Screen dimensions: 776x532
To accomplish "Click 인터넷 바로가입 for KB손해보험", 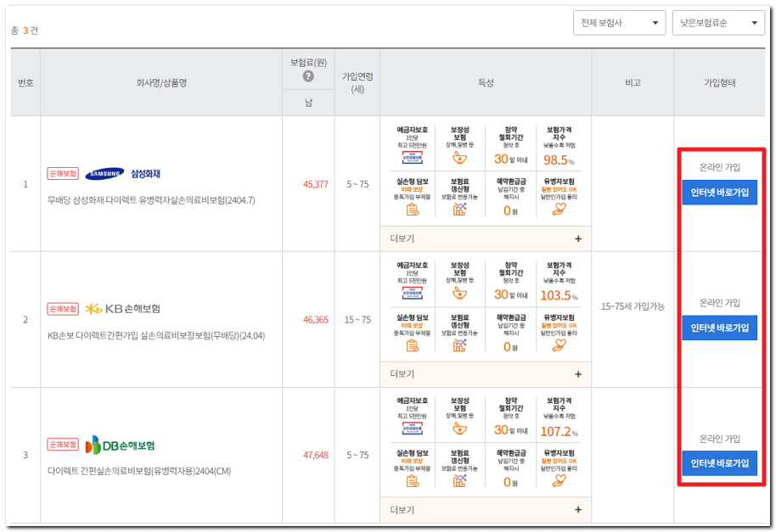I will tap(719, 328).
